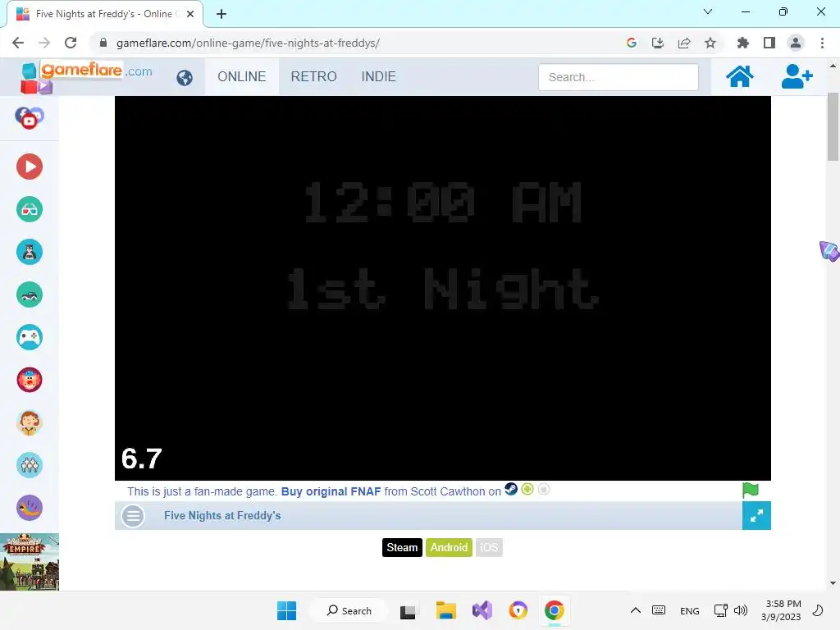Close the Five Nights at Freddy's tab
This screenshot has height=630, width=840.
(190, 14)
